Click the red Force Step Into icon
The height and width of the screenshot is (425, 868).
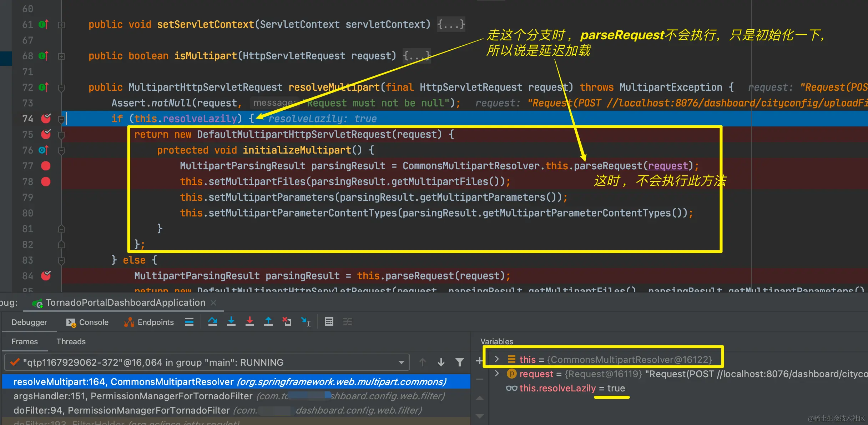pos(250,322)
